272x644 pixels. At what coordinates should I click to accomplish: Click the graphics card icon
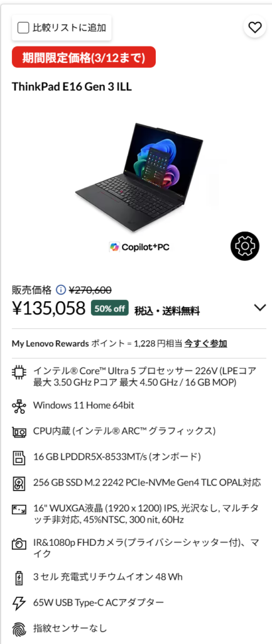click(x=18, y=431)
